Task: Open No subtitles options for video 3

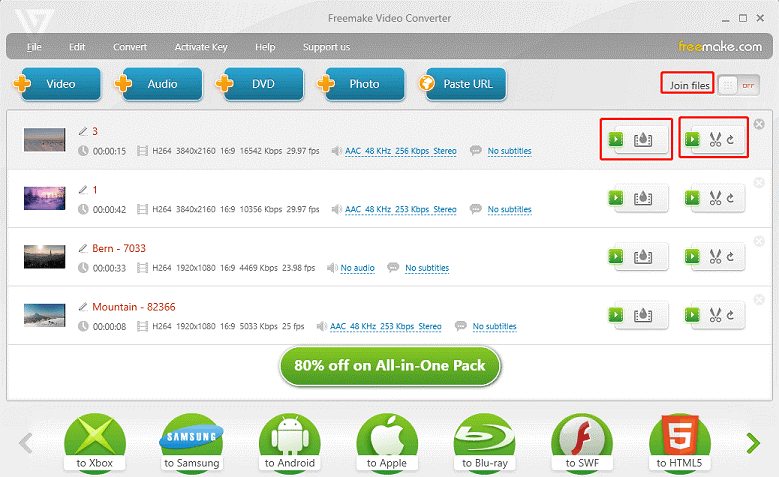Action: 509,151
